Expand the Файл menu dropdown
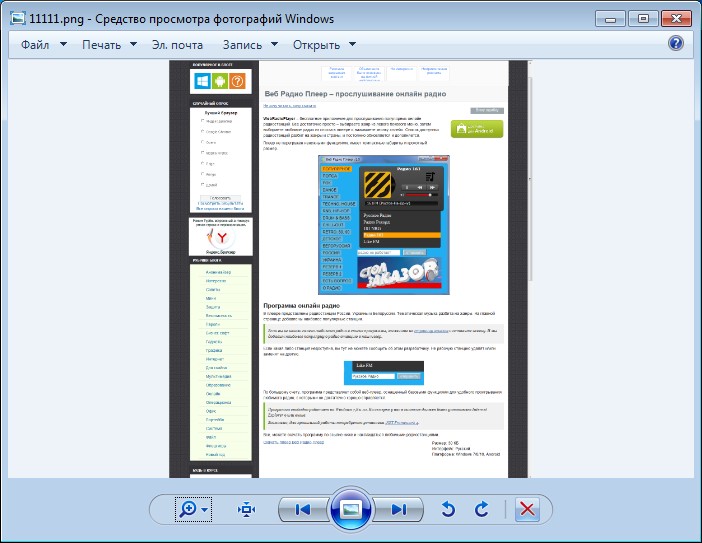Screen dimensions: 702x543 (63, 44)
